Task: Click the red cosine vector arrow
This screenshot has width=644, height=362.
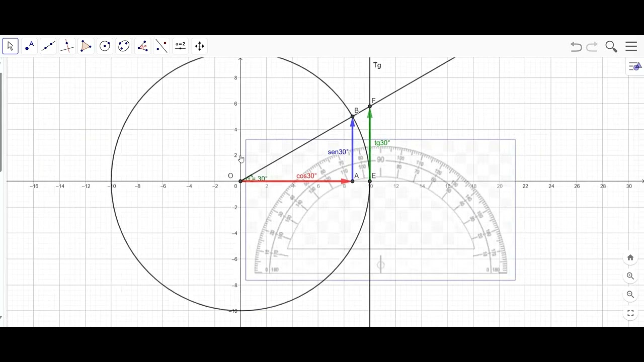Action: [296, 181]
